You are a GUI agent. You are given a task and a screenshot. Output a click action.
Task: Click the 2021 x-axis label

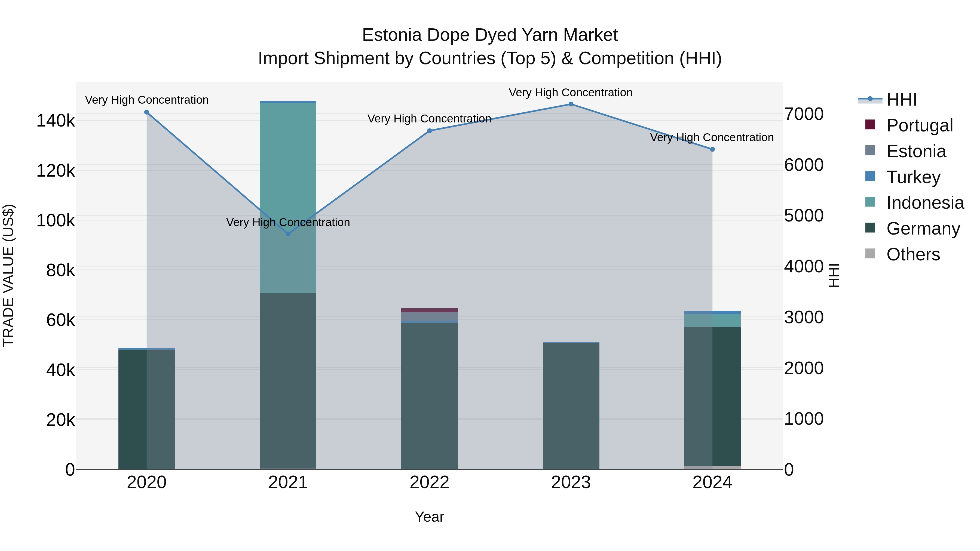click(x=288, y=482)
